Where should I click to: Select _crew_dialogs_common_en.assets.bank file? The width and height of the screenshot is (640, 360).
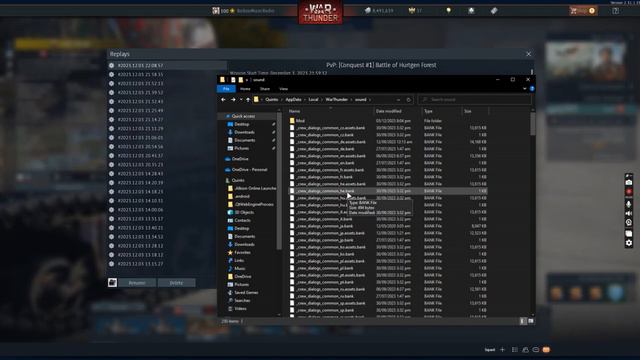pyautogui.click(x=331, y=156)
